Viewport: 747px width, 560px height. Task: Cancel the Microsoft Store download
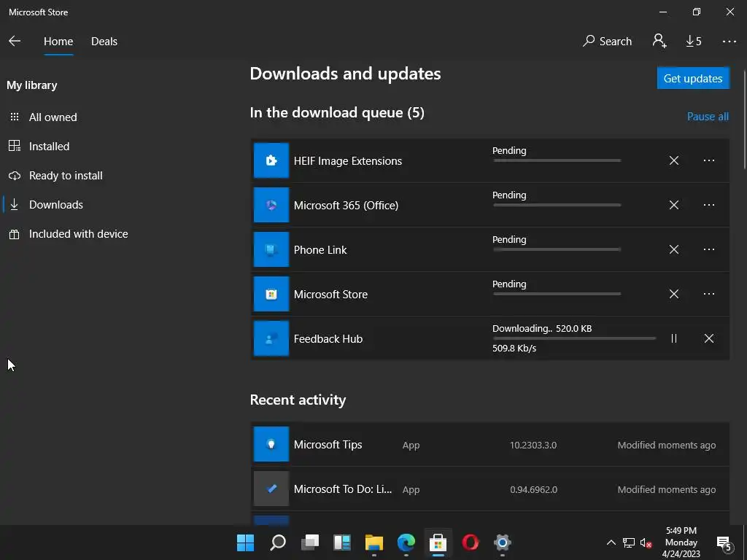[x=673, y=294]
